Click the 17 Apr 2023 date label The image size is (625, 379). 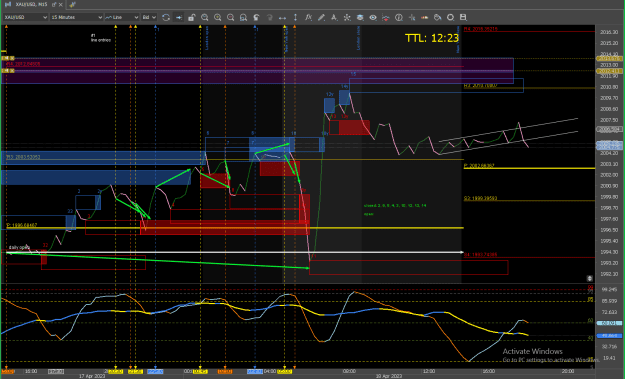92,376
